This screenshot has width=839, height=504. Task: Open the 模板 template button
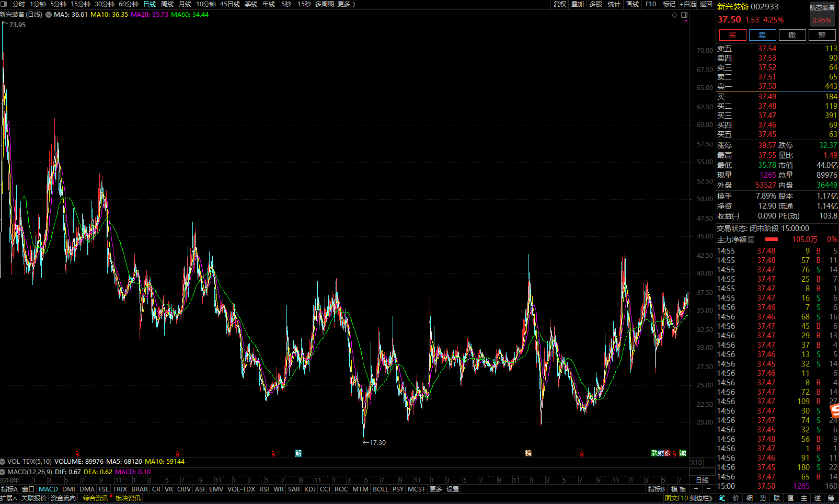pyautogui.click(x=679, y=489)
